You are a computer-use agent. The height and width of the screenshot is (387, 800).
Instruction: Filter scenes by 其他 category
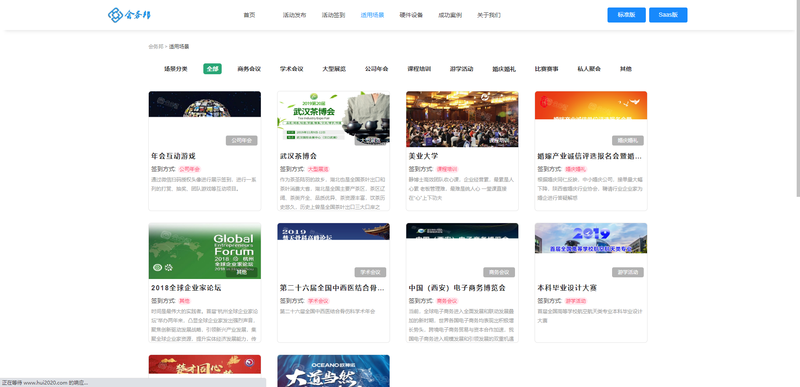pos(626,69)
